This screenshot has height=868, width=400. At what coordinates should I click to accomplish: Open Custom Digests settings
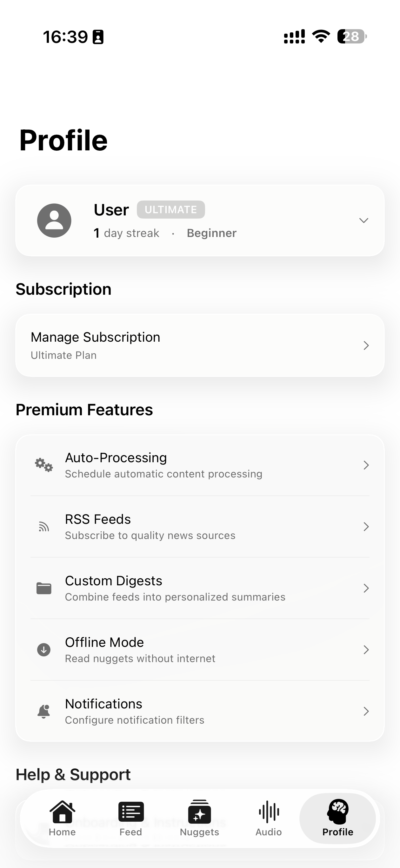175,588
